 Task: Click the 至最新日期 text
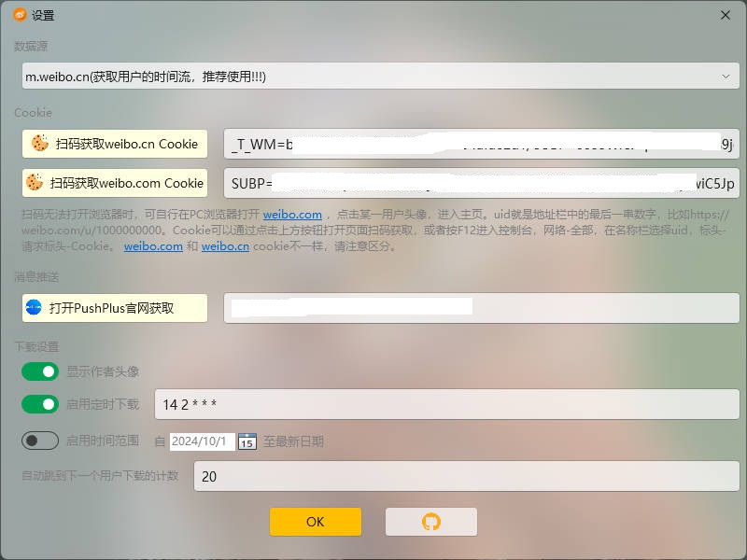tap(293, 441)
